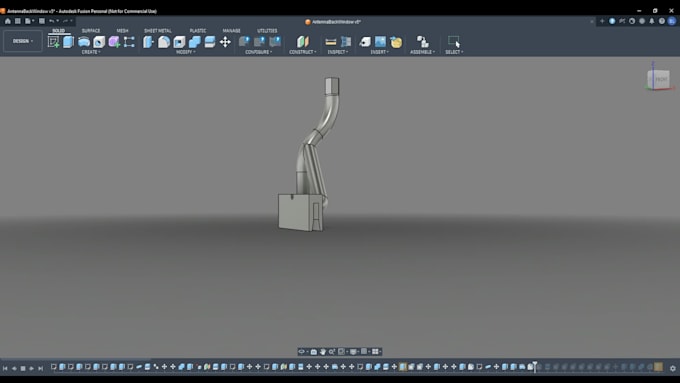Select the Combine tool
This screenshot has height=383, width=680.
[195, 42]
